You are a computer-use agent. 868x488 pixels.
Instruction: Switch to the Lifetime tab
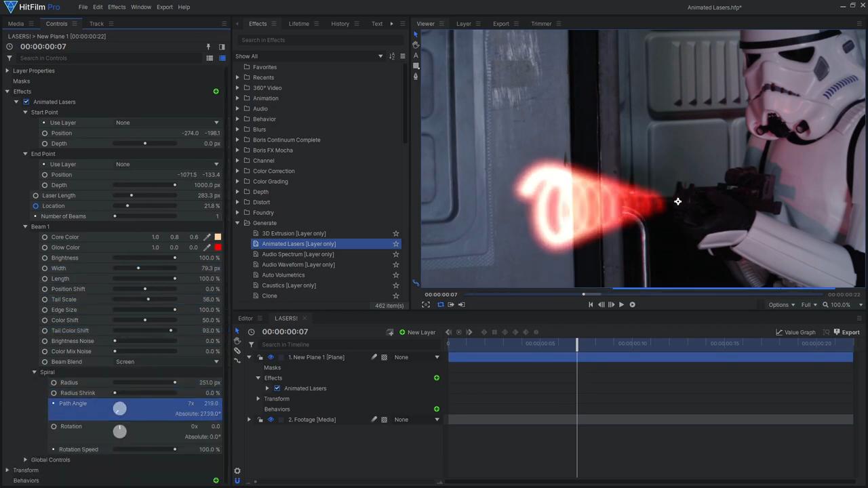point(299,24)
